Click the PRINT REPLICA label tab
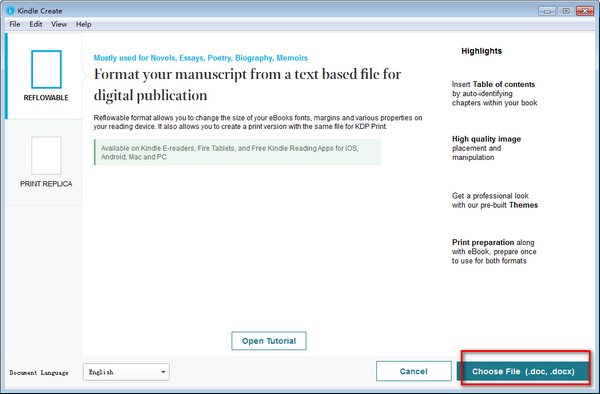600x394 pixels. pyautogui.click(x=46, y=184)
